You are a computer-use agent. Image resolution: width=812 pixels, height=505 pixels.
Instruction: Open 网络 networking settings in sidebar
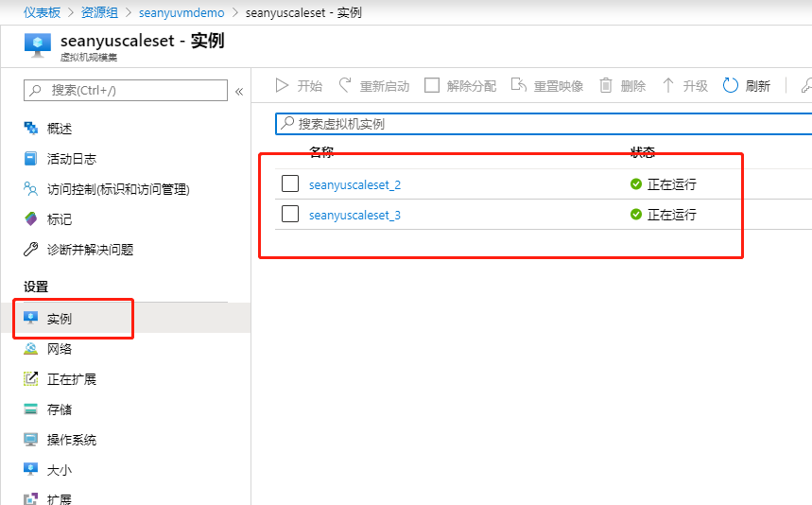tap(59, 349)
